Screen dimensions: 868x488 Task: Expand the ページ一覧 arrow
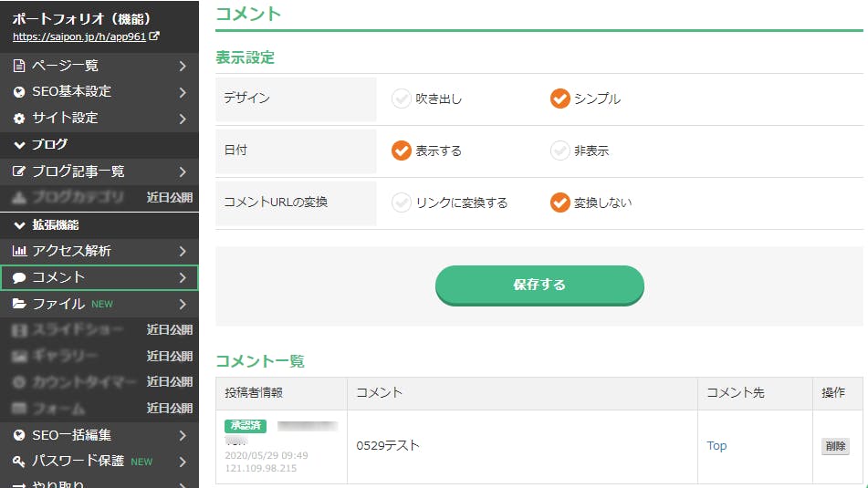coord(183,66)
